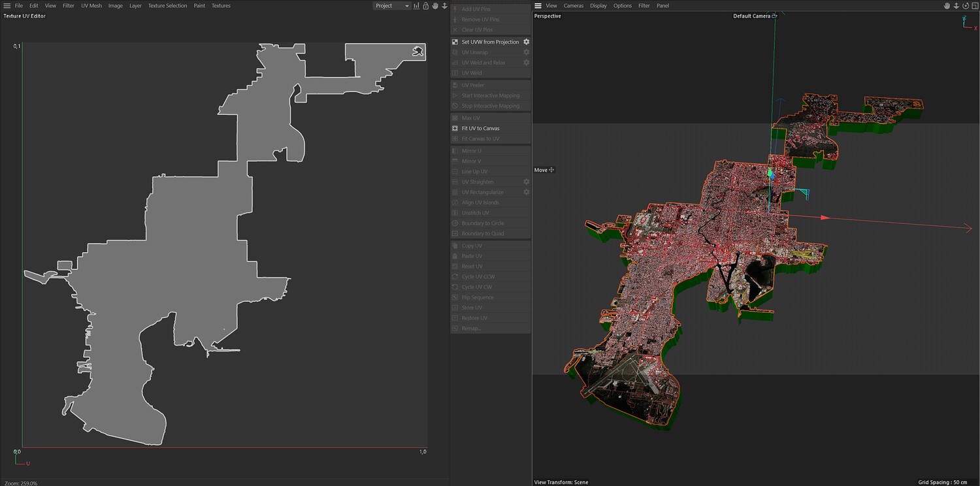Click the Set UVW from Projection checker icon

pyautogui.click(x=455, y=42)
